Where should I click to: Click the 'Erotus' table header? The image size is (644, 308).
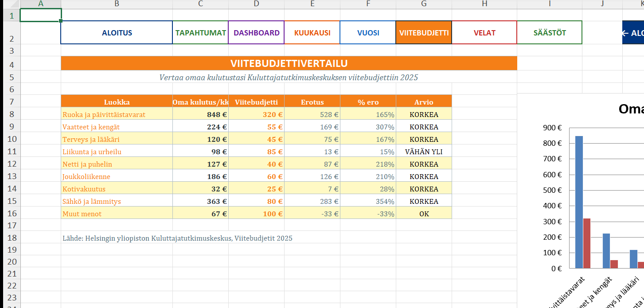(x=312, y=102)
